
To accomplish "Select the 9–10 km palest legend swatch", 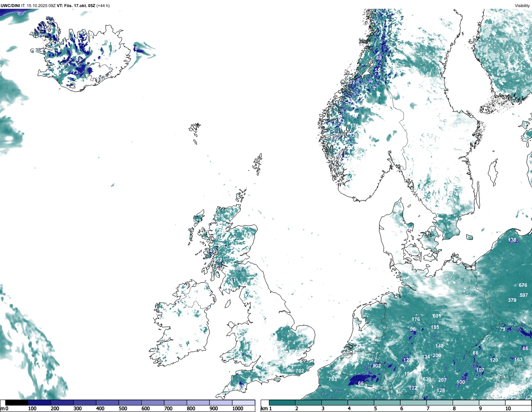I will (492, 402).
